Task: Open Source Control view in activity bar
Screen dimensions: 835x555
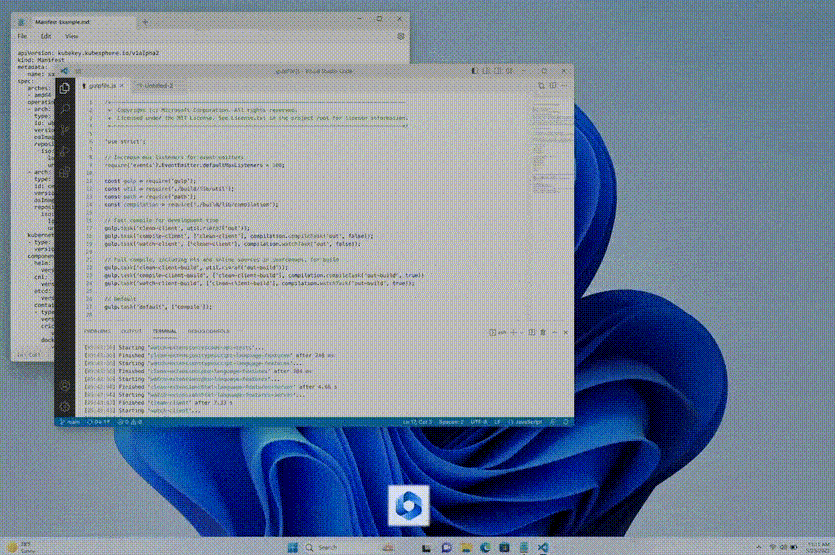Action: point(64,130)
